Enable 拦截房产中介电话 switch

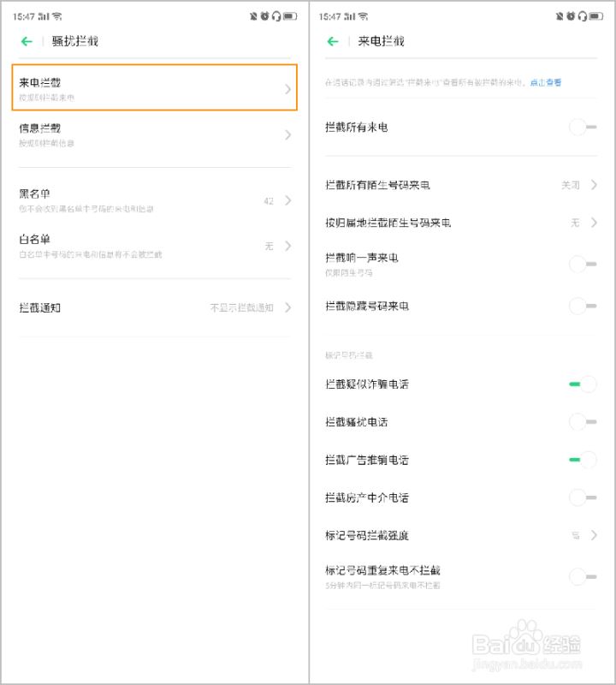[583, 497]
